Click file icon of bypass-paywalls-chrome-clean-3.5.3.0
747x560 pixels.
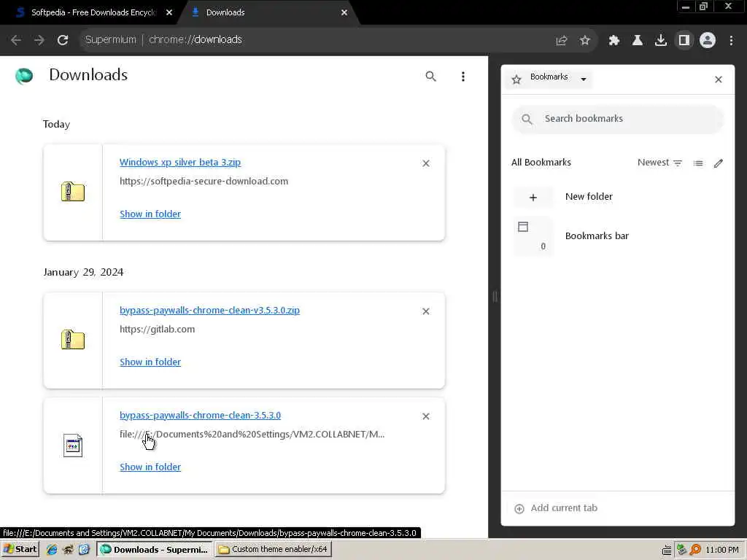73,446
